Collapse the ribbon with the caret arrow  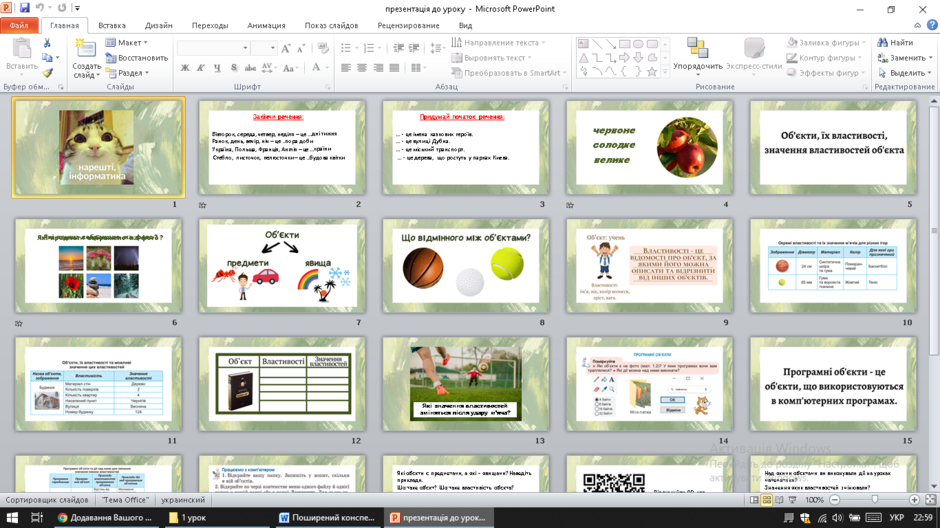pyautogui.click(x=917, y=25)
